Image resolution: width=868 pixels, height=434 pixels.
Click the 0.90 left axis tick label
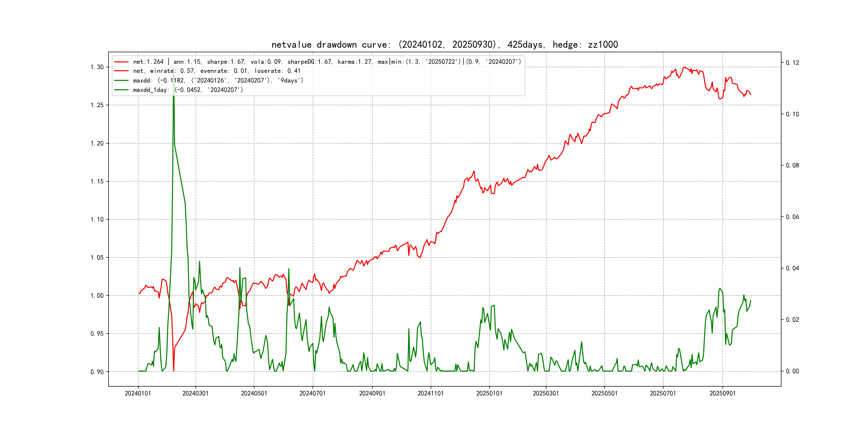coord(97,372)
